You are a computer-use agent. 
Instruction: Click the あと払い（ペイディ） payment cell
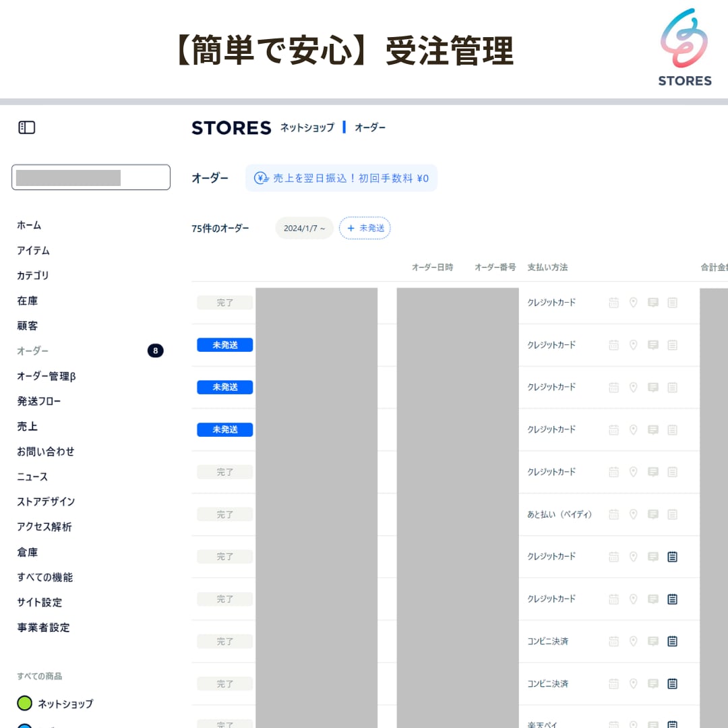[559, 514]
